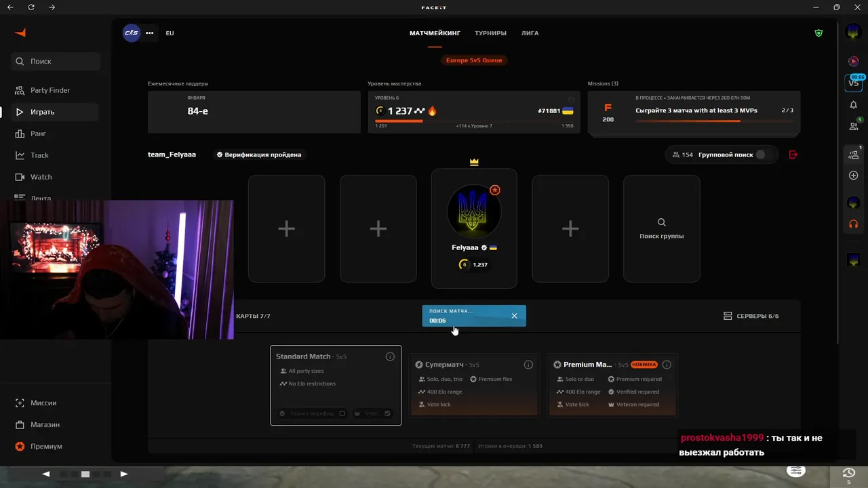The image size is (868, 488).
Task: Select the Суперматч card
Action: tap(474, 384)
